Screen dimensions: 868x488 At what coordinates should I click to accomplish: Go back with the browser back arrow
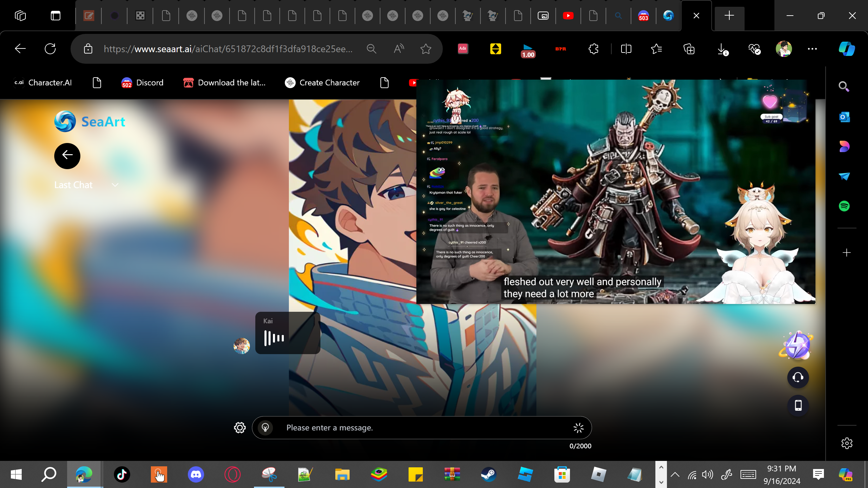point(20,49)
